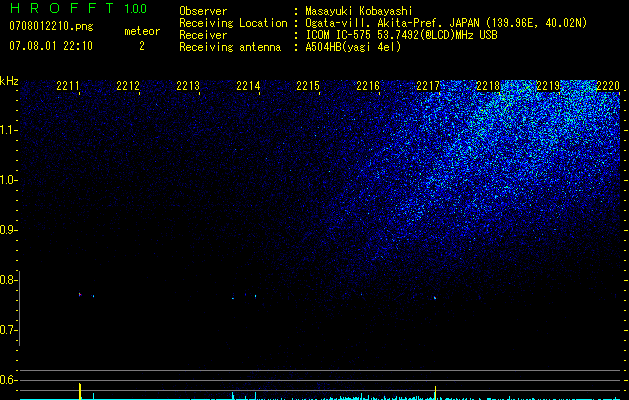The image size is (629, 400).
Task: Click the 0.8 kHz axis label
Action: pos(8,280)
